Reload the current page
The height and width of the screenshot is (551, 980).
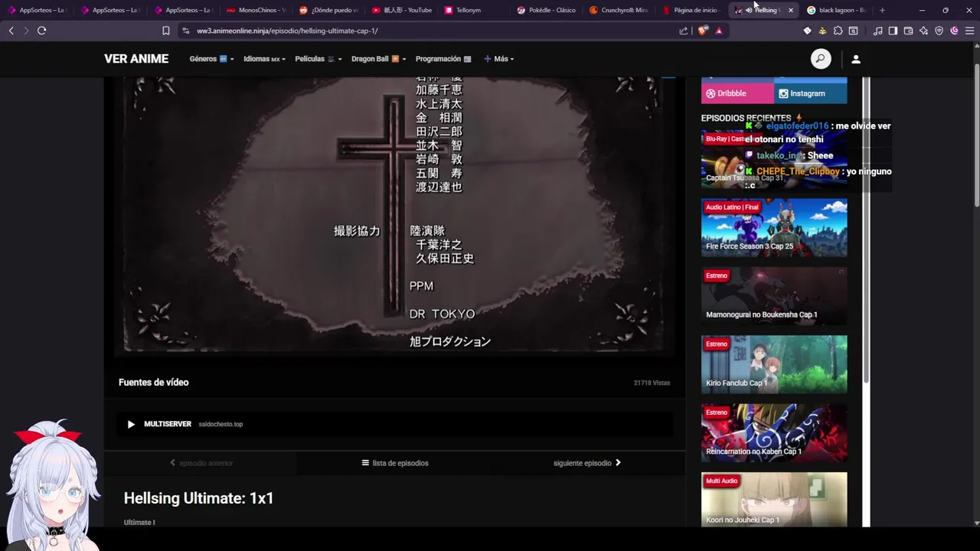pyautogui.click(x=41, y=31)
